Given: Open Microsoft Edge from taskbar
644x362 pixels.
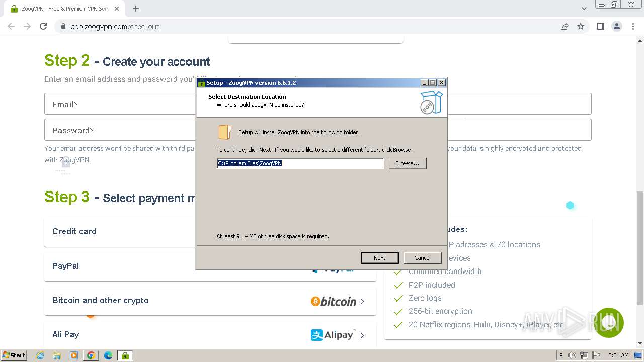Looking at the screenshot, I should [x=108, y=355].
